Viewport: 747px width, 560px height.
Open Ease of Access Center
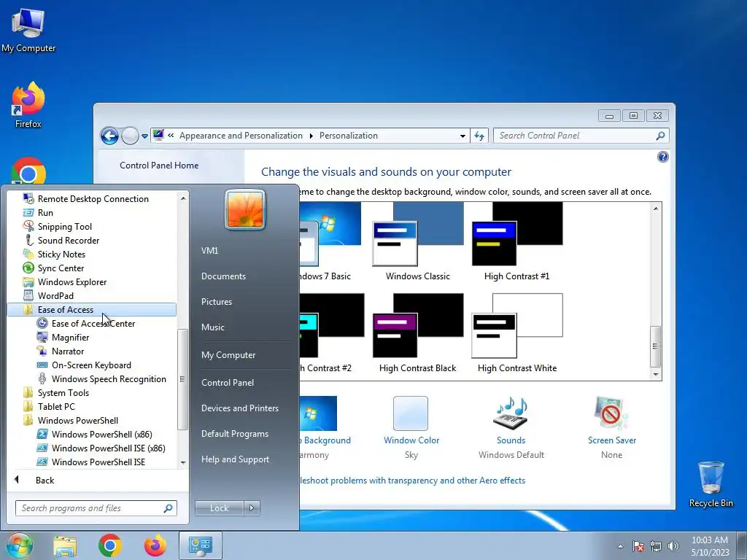pos(86,323)
